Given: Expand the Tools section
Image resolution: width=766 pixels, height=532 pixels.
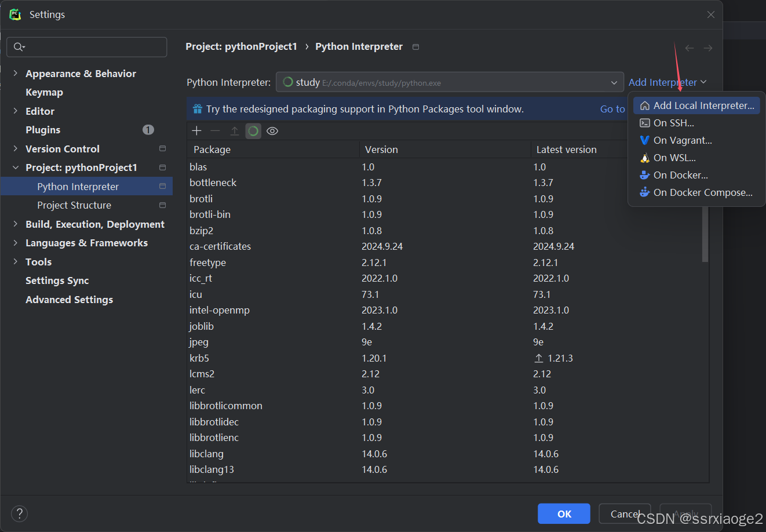Looking at the screenshot, I should click(x=16, y=262).
